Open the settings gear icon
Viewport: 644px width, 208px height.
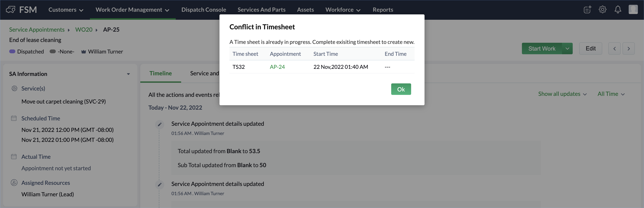(x=602, y=10)
